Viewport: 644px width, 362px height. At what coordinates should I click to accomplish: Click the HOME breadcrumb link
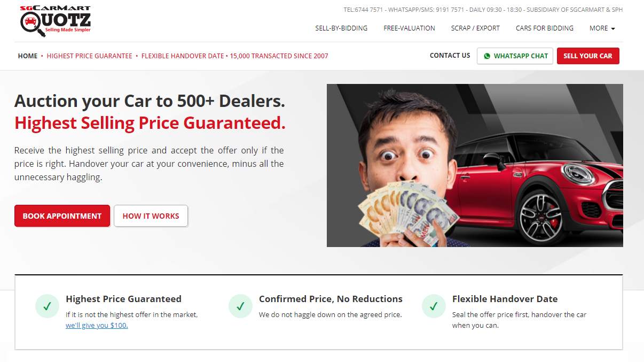point(28,56)
